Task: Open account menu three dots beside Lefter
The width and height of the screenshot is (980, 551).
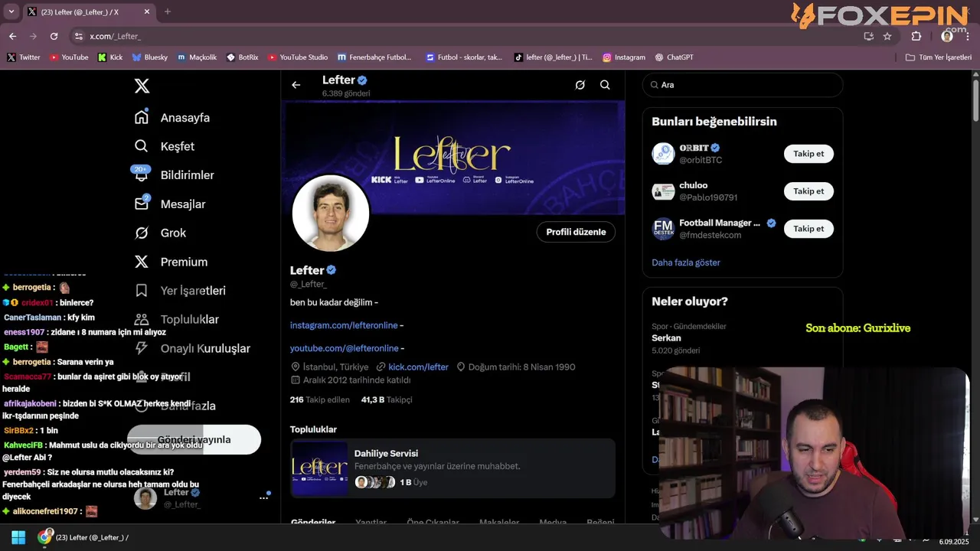Action: pos(264,497)
